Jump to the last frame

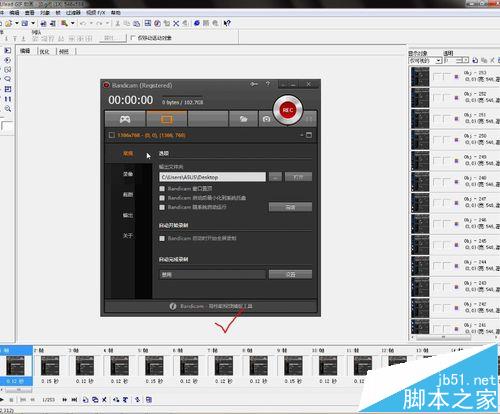click(x=74, y=399)
